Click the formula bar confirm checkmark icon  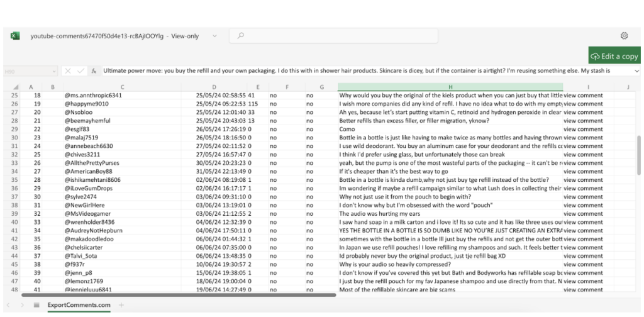point(80,70)
